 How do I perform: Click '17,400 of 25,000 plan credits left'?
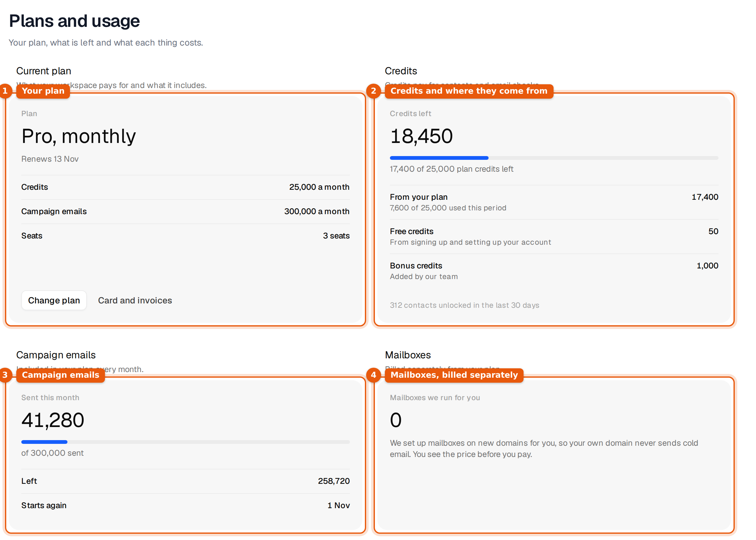coord(451,169)
